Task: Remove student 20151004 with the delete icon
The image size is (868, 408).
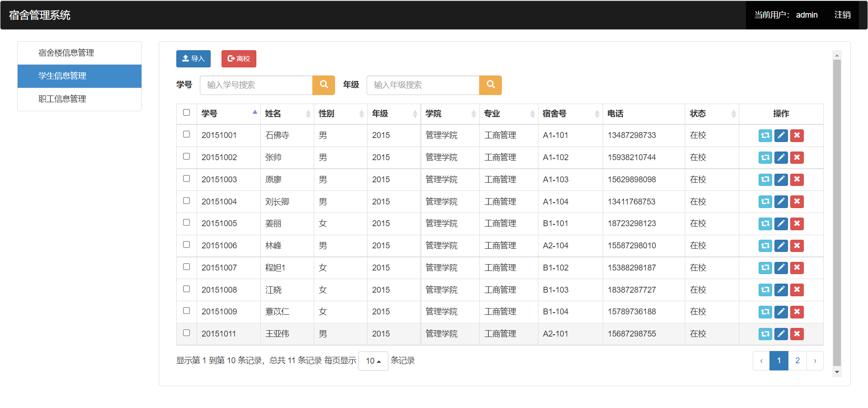Action: [x=797, y=201]
